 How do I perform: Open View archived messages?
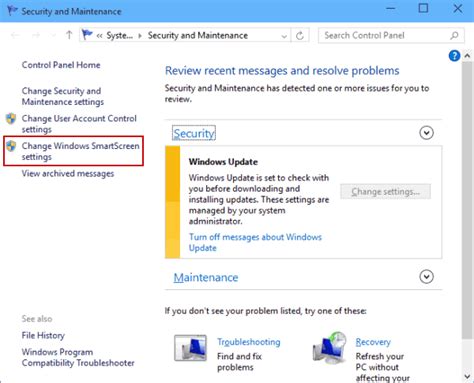68,174
